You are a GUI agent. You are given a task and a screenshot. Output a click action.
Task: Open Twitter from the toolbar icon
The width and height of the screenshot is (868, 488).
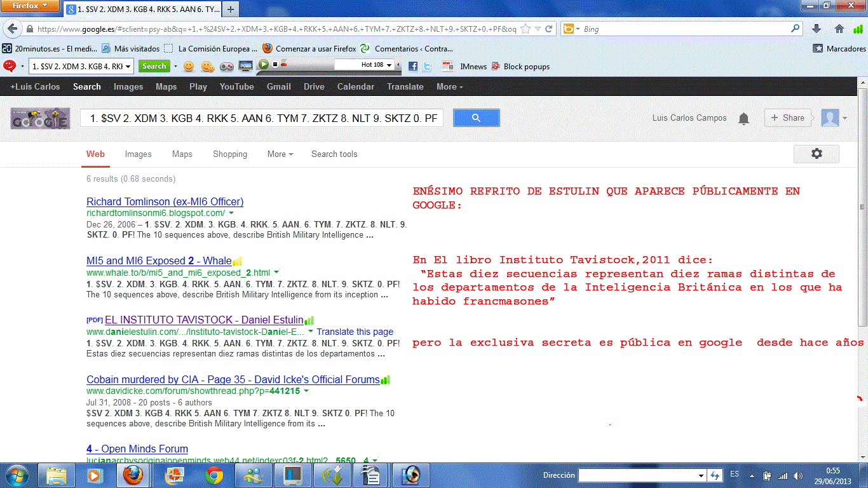(428, 66)
